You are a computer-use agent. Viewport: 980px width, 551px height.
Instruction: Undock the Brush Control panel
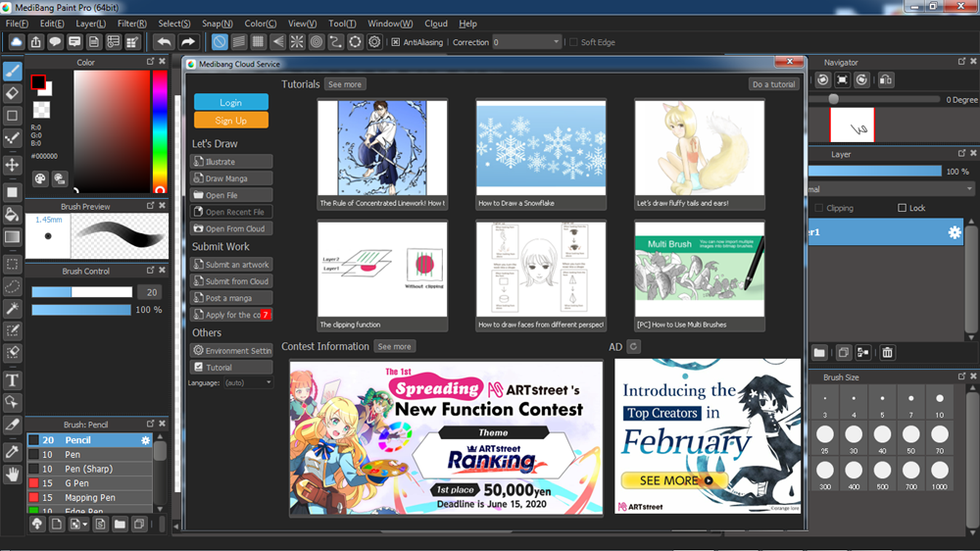pyautogui.click(x=150, y=271)
